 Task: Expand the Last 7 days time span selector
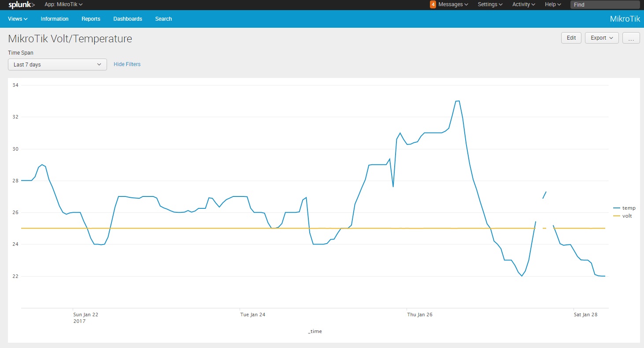point(57,64)
